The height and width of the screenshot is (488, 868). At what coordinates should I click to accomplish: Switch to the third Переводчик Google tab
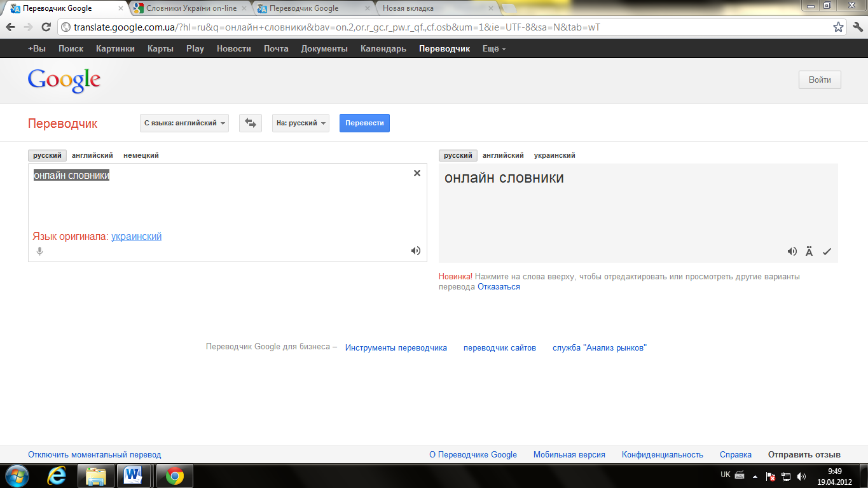click(x=312, y=9)
